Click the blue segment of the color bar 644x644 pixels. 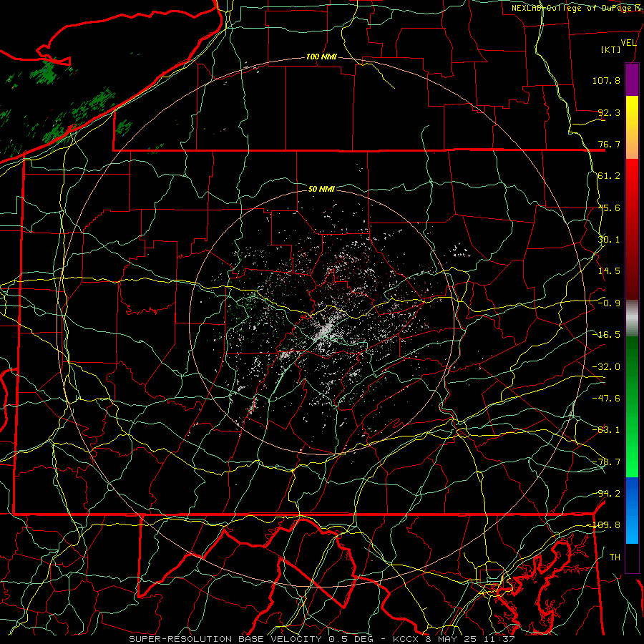[x=632, y=510]
